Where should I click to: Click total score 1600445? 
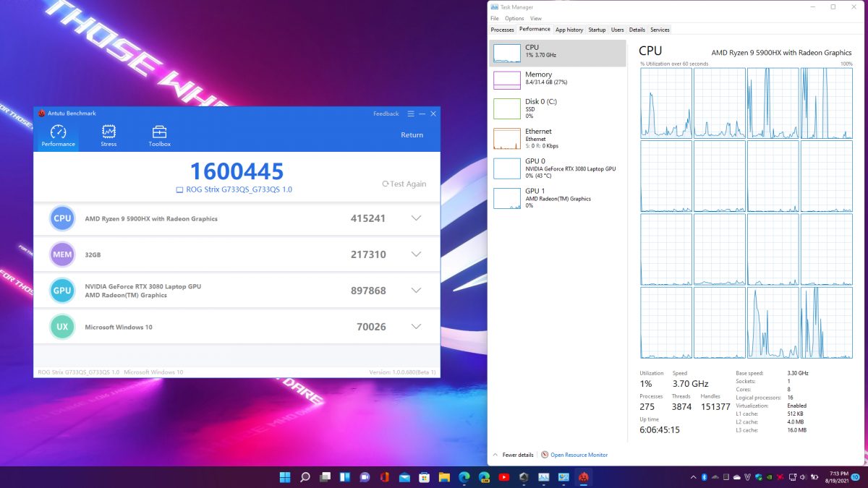click(x=237, y=171)
